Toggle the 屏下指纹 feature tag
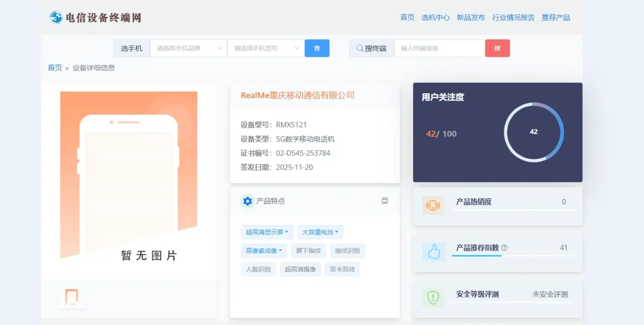Image resolution: width=644 pixels, height=325 pixels. 309,250
